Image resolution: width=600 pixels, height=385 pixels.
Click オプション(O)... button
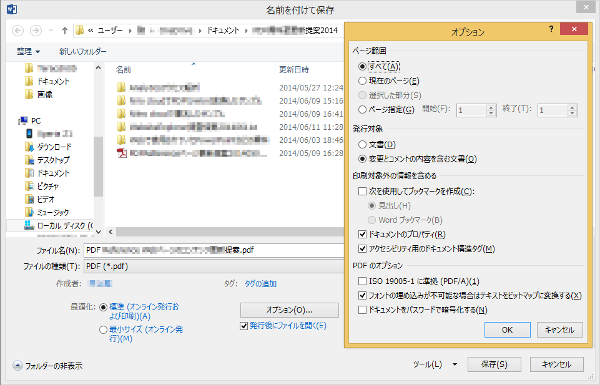pyautogui.click(x=289, y=310)
